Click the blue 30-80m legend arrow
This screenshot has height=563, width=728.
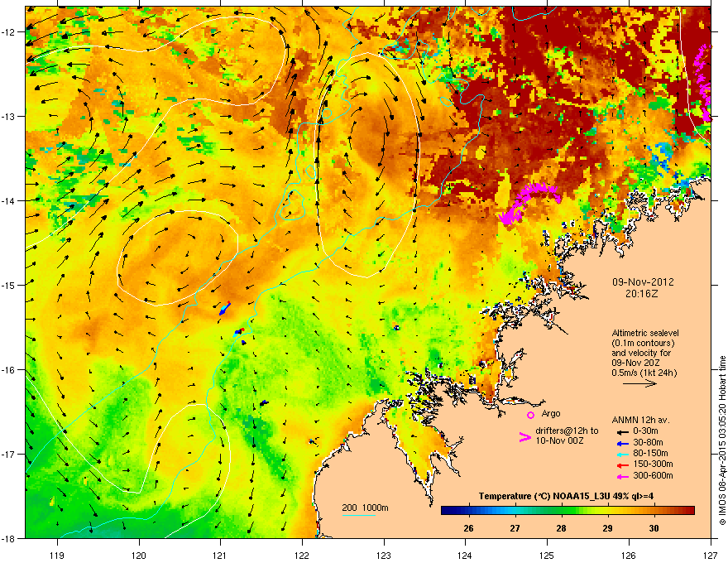(623, 443)
